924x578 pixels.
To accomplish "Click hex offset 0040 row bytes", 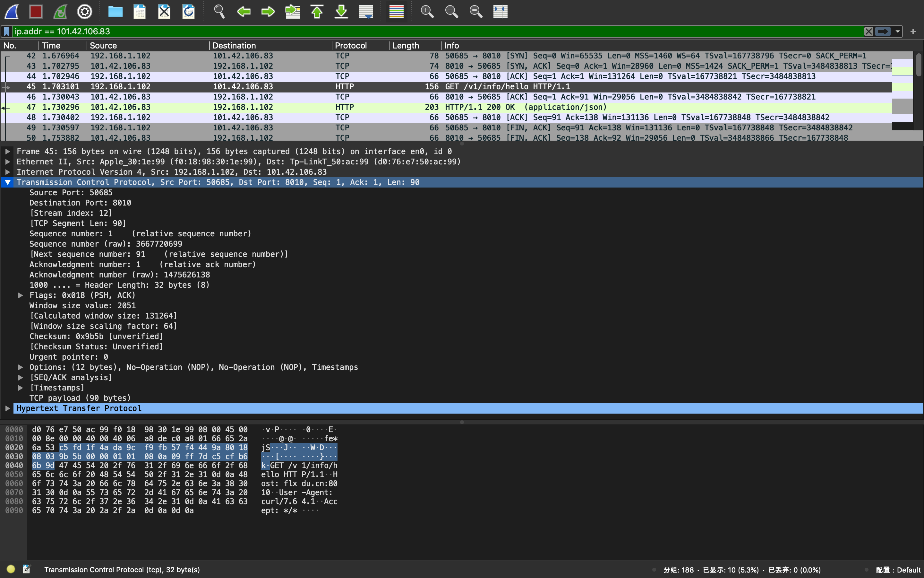I will 140,466.
